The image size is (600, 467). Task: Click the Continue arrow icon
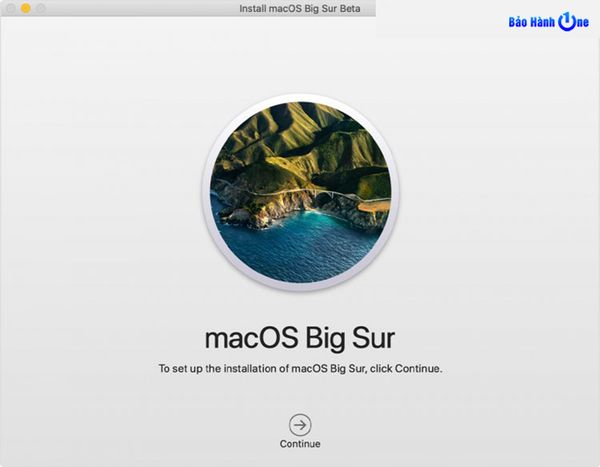(x=300, y=423)
